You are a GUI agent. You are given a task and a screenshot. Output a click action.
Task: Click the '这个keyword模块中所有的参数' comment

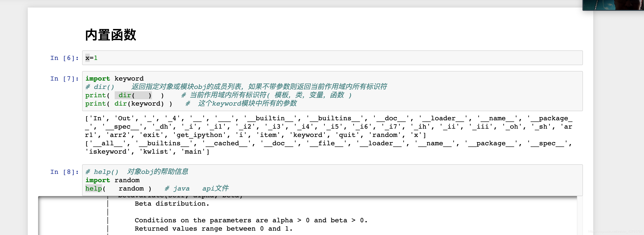(241, 103)
